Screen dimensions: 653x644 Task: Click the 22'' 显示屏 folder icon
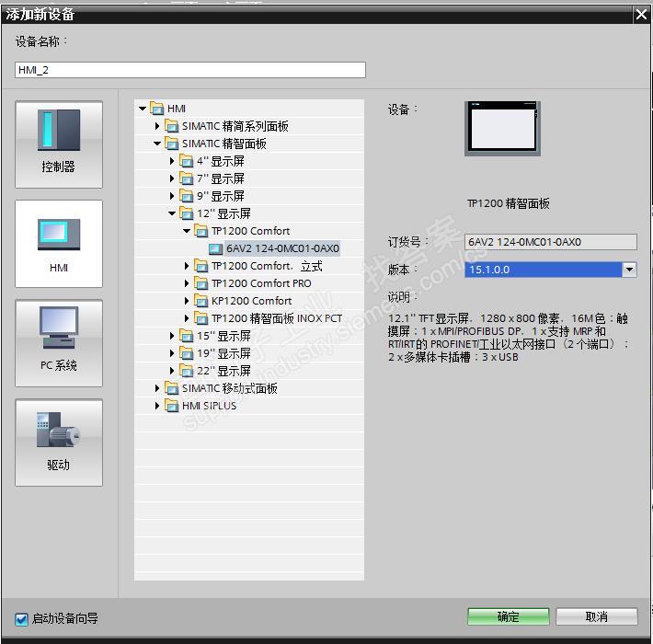click(x=187, y=371)
